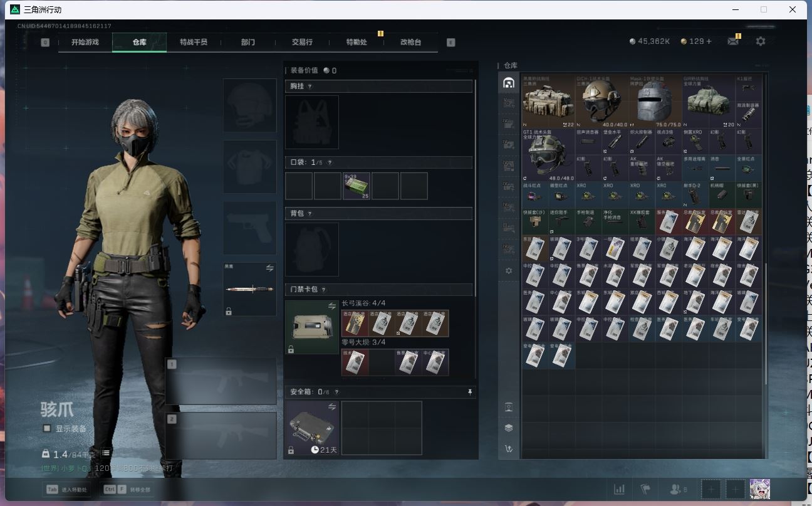Click the weight details list icon
This screenshot has height=506, width=812.
107,453
